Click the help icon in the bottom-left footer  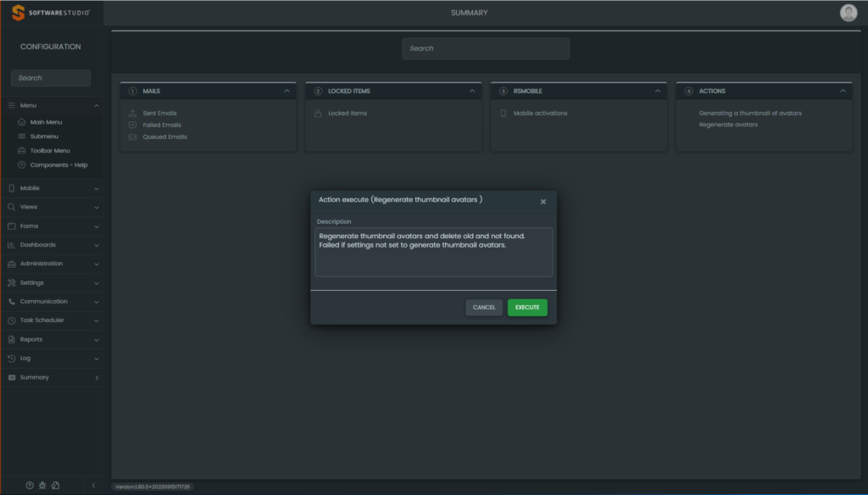(x=30, y=486)
